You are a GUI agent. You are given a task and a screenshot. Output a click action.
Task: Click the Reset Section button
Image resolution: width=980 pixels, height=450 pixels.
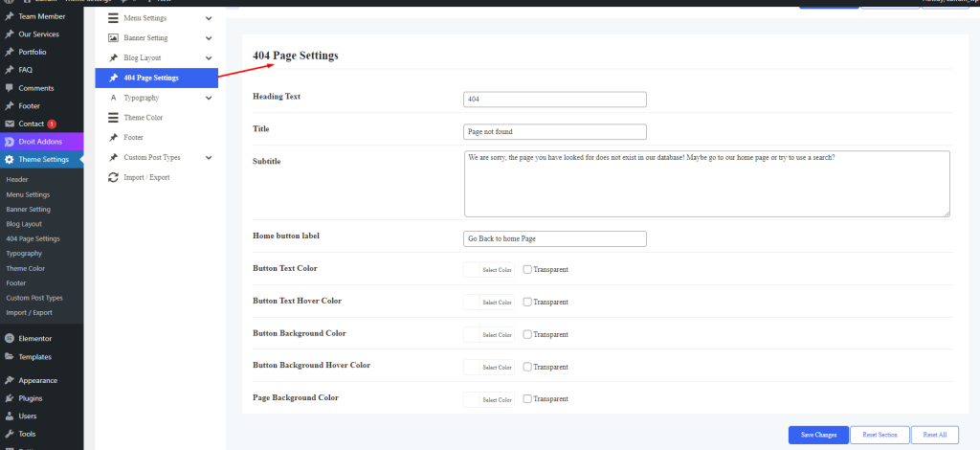[x=879, y=435]
